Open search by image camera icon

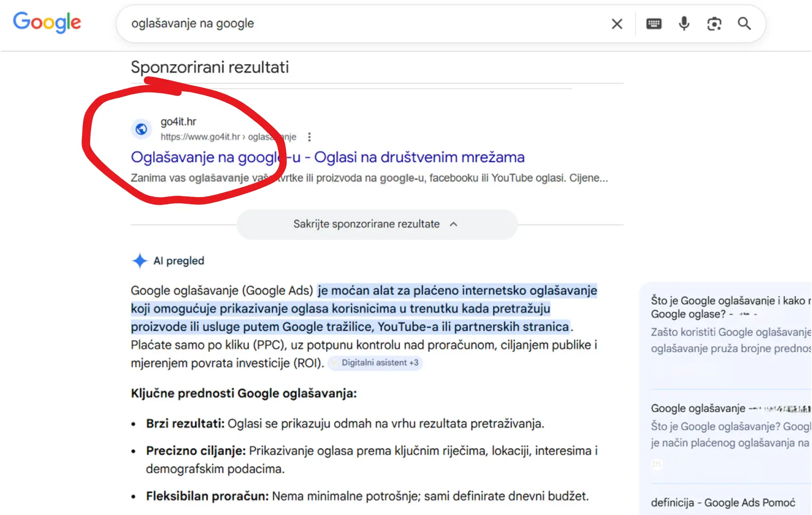coord(714,24)
